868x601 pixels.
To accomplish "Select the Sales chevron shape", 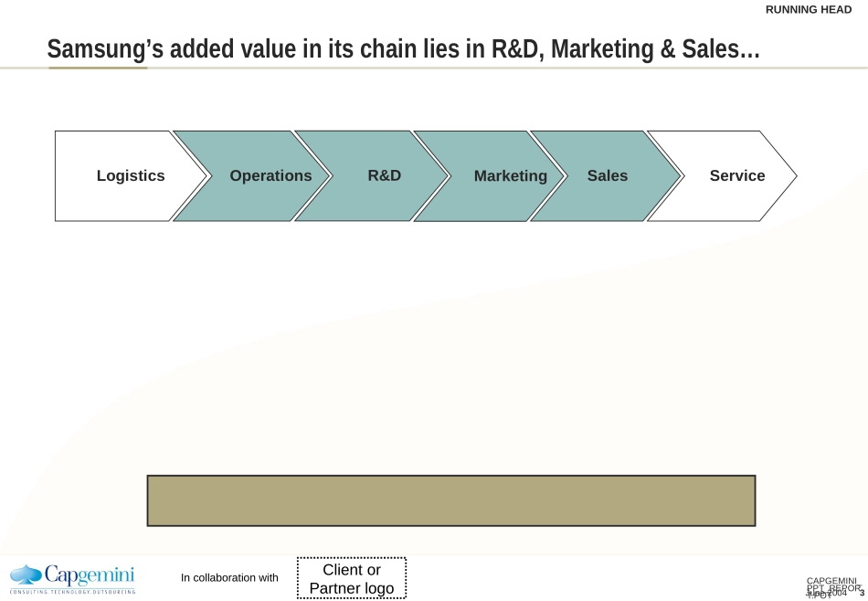I will [608, 176].
